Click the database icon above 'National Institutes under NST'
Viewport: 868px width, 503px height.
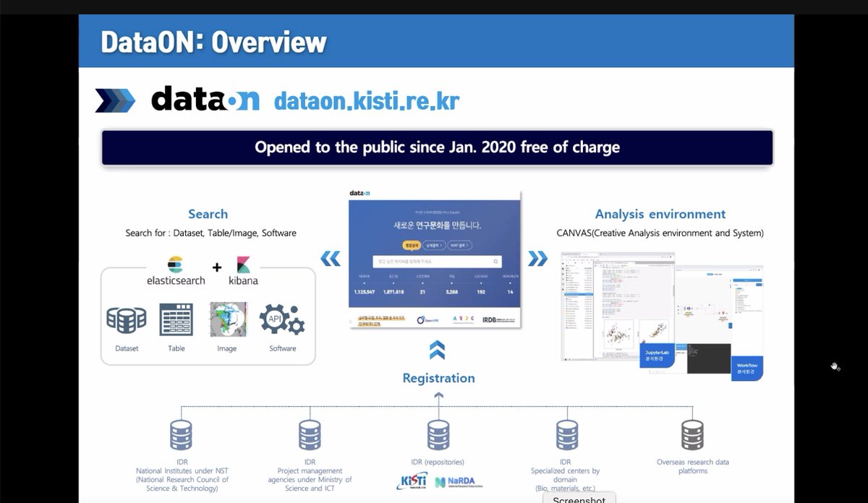coord(181,435)
